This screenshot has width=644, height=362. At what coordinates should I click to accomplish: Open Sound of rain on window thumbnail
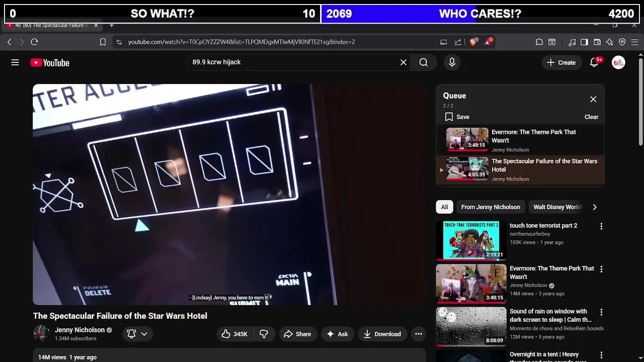point(471,326)
